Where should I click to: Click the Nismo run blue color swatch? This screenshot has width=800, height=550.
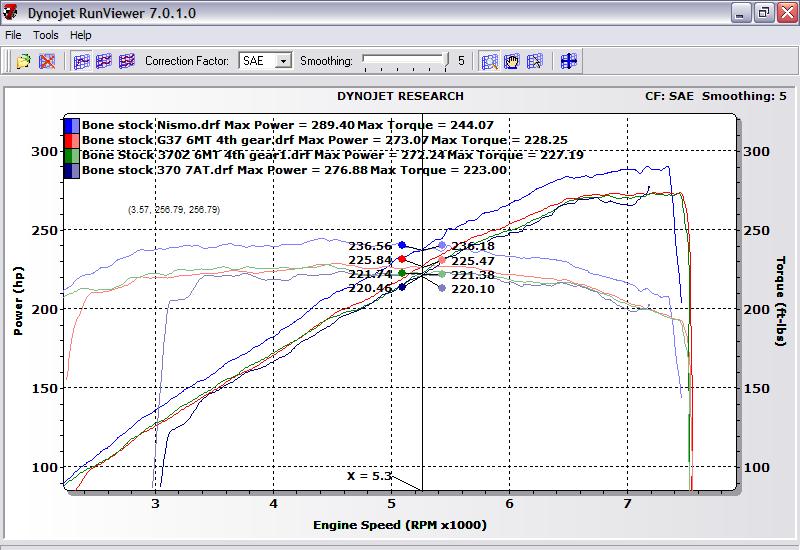pyautogui.click(x=71, y=126)
